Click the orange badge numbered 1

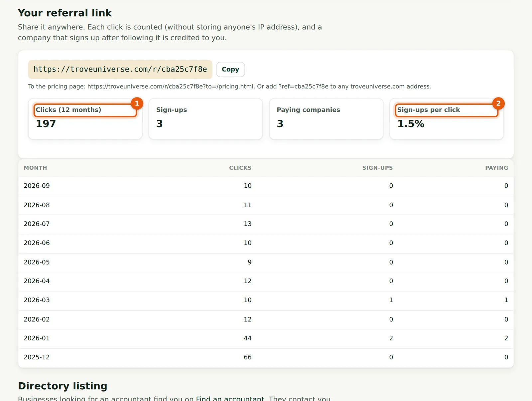pyautogui.click(x=137, y=103)
